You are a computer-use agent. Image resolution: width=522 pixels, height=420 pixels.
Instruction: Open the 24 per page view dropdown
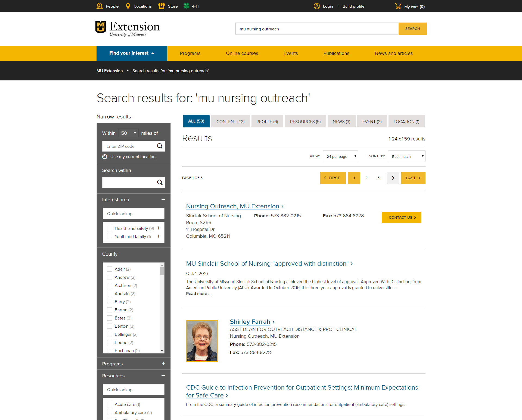pyautogui.click(x=340, y=156)
